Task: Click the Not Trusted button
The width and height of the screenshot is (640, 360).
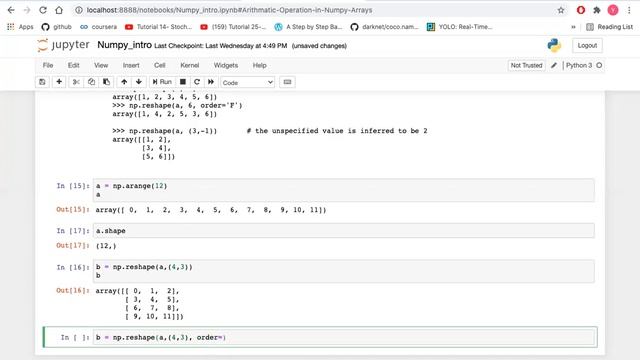Action: [x=527, y=65]
